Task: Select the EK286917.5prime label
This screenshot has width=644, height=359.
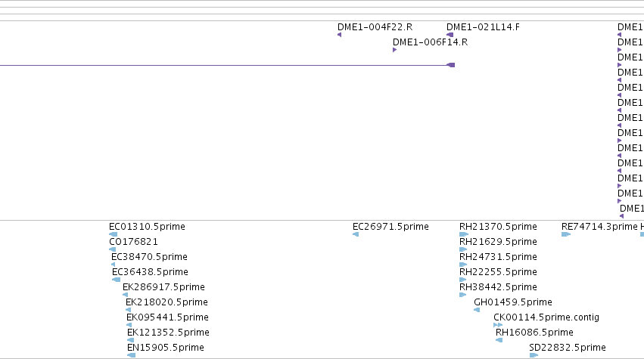Action: pyautogui.click(x=163, y=287)
